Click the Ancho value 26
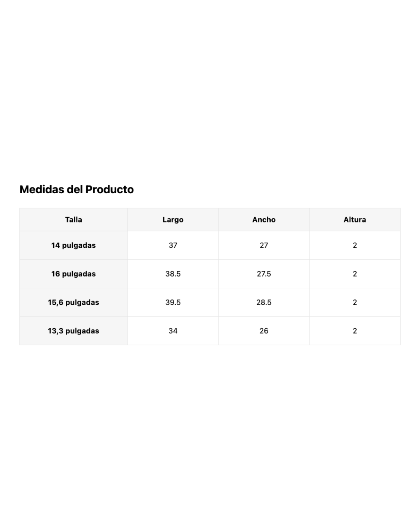 tap(264, 331)
